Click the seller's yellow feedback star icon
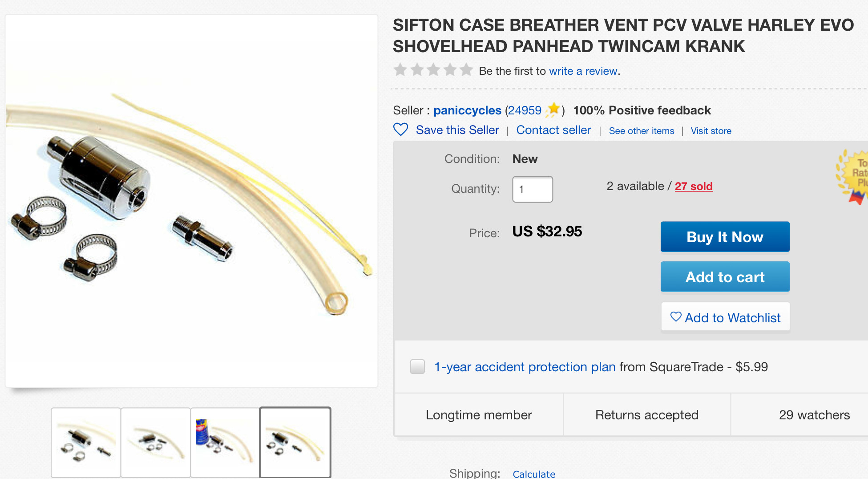This screenshot has width=868, height=479. (553, 110)
